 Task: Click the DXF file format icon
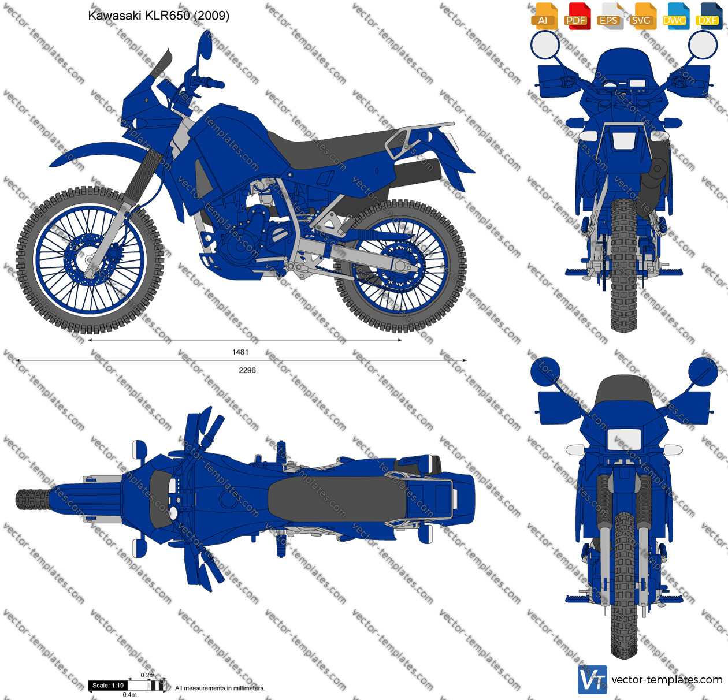pyautogui.click(x=708, y=16)
